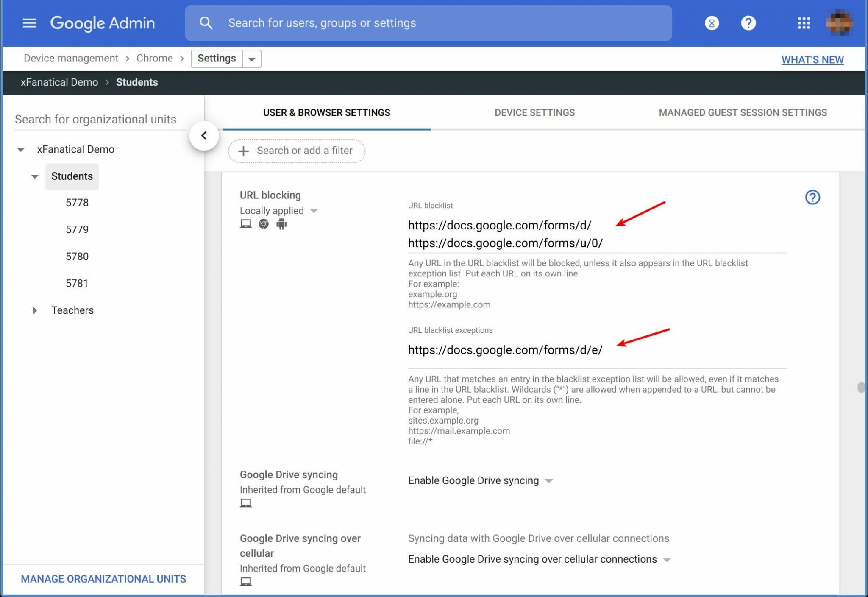Open URL blocking help circle icon
The image size is (868, 597).
tap(812, 197)
